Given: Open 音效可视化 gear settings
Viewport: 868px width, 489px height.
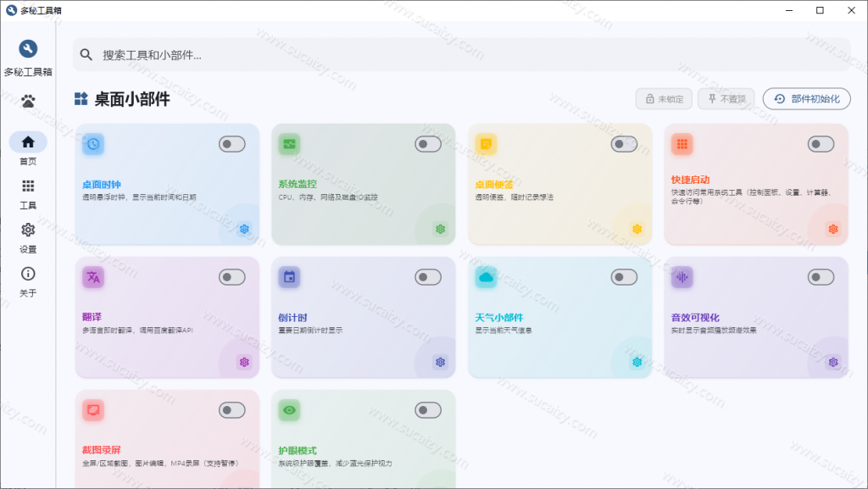Looking at the screenshot, I should pos(833,363).
